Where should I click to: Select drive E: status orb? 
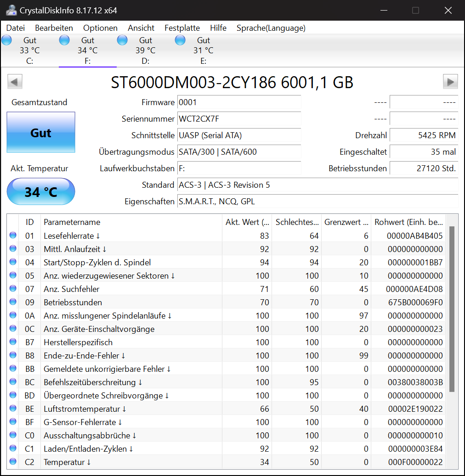point(180,40)
